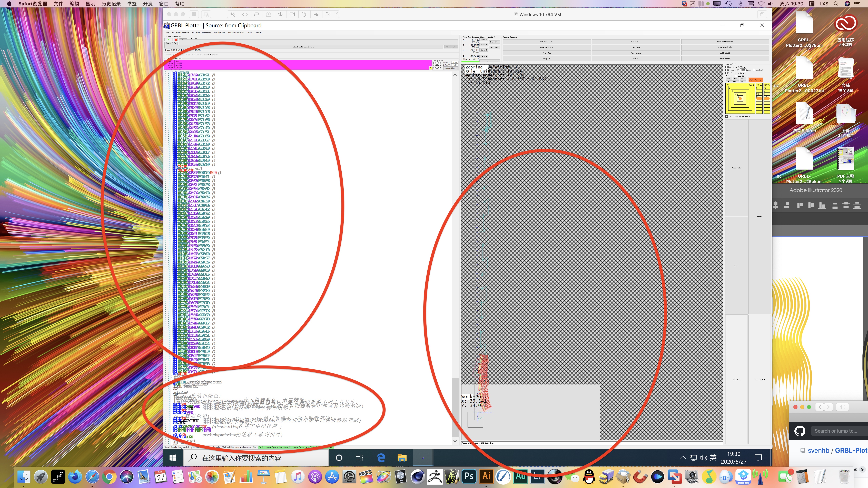Click the VM settings wrench icon
The width and height of the screenshot is (868, 488).
(x=232, y=14)
